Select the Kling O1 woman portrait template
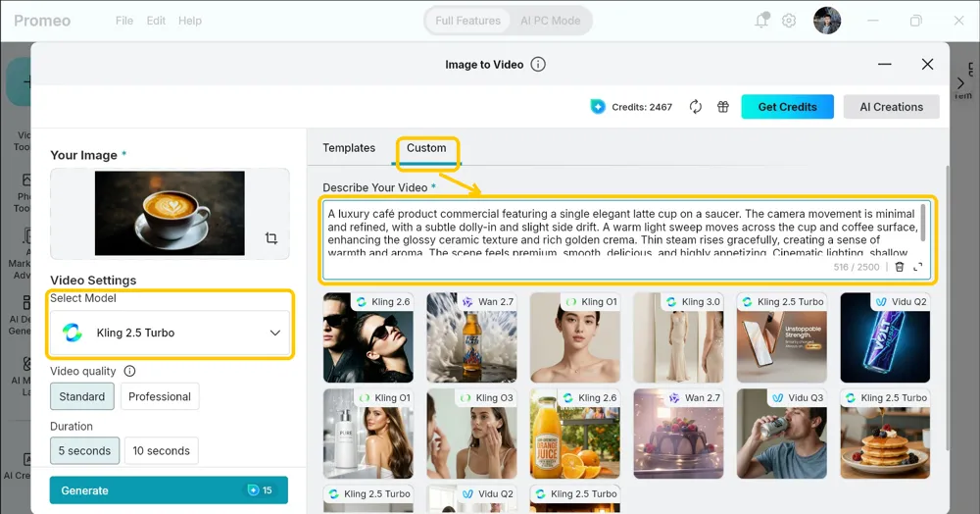This screenshot has width=980, height=514. [x=575, y=337]
